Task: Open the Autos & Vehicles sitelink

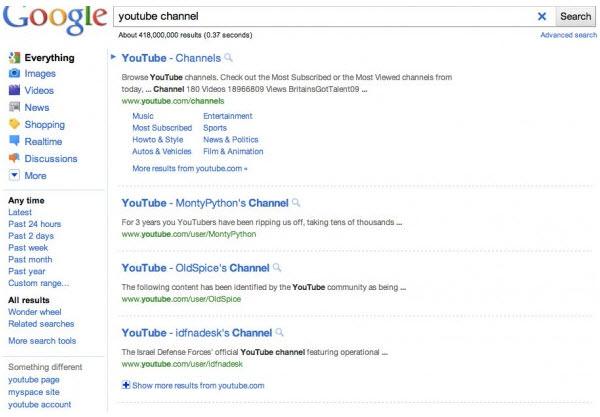Action: tap(162, 151)
